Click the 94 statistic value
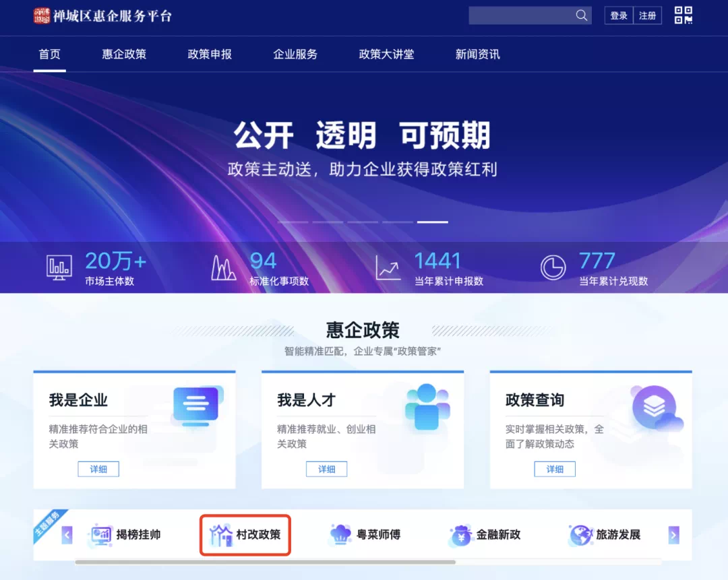 (x=264, y=261)
